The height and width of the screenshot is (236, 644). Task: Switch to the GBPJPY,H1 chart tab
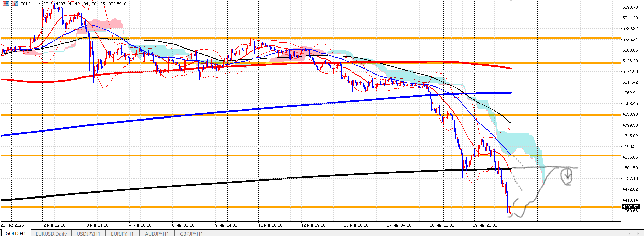pos(191,233)
